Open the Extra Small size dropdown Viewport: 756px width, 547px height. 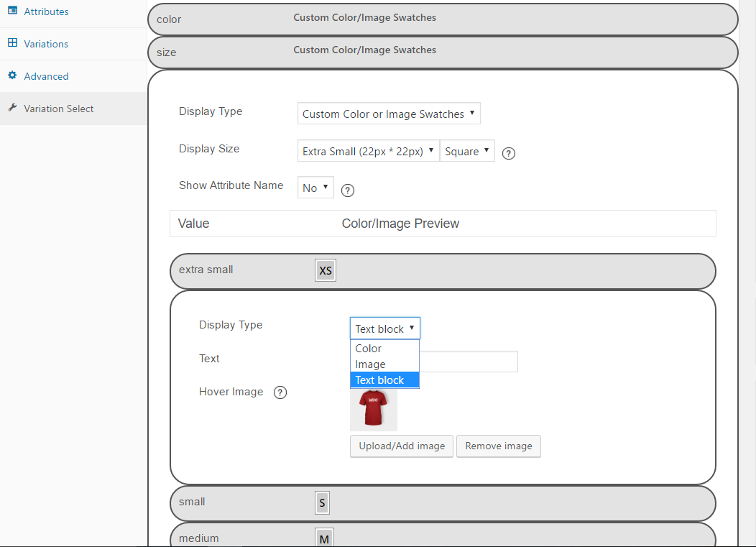point(368,151)
